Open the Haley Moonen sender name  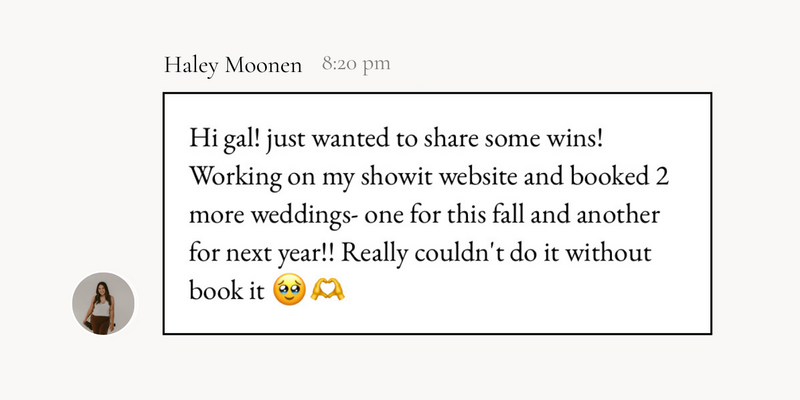click(233, 65)
